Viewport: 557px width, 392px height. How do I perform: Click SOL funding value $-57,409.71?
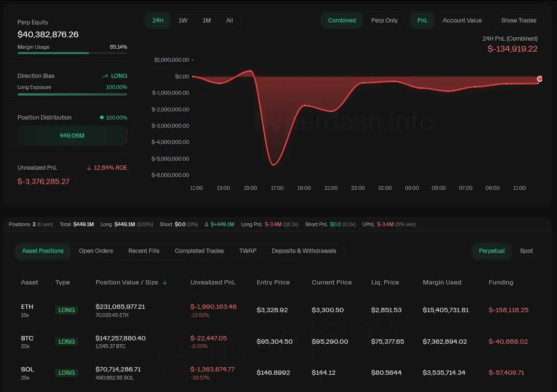pos(506,373)
